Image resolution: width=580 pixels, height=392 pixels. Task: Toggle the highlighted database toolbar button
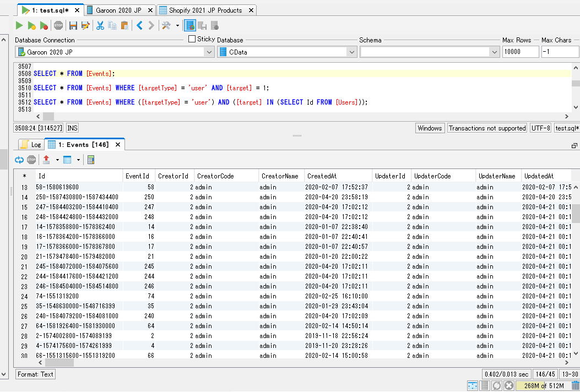(x=189, y=25)
